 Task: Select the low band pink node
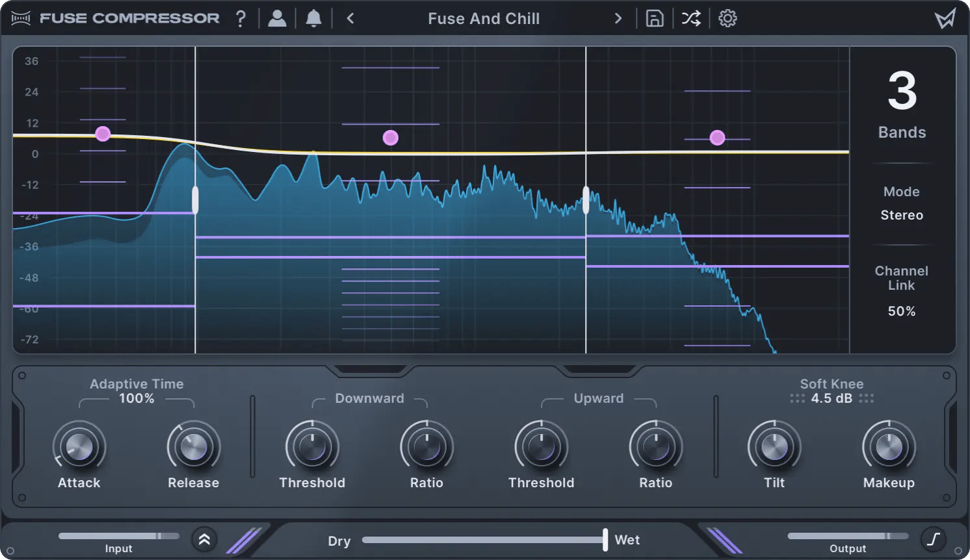(103, 134)
